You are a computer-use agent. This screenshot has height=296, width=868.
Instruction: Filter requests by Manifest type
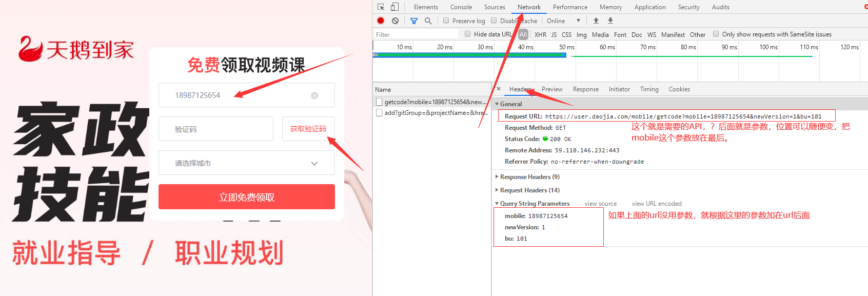pyautogui.click(x=673, y=34)
